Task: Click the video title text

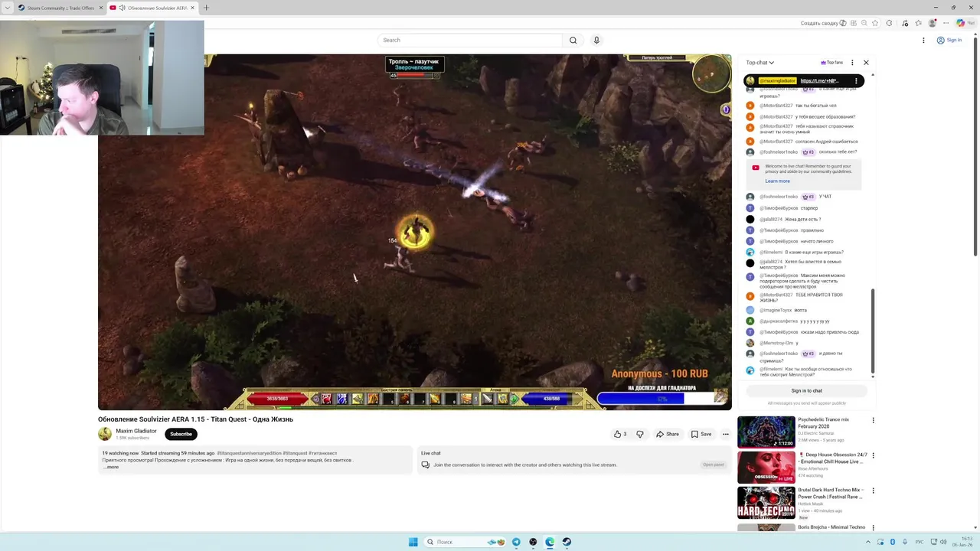Action: click(x=195, y=419)
